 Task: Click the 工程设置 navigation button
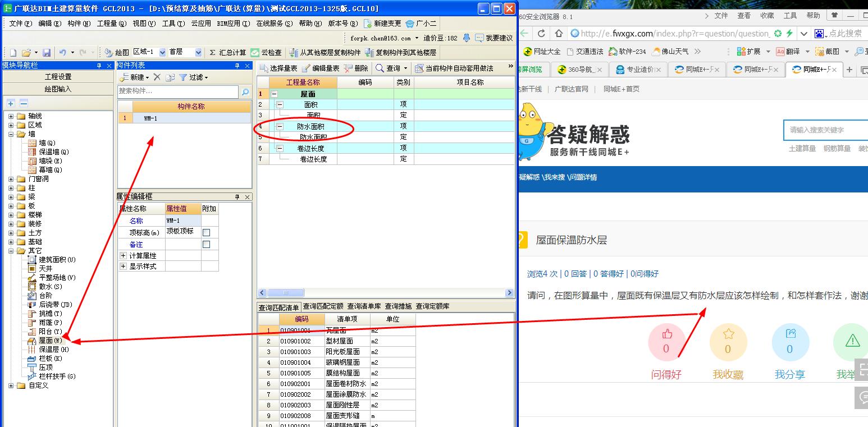click(x=58, y=77)
